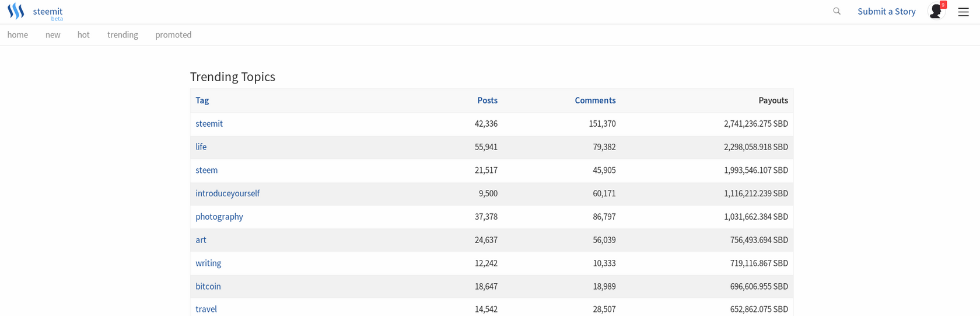980x316 pixels.
Task: View the red notification badge
Action: (943, 5)
